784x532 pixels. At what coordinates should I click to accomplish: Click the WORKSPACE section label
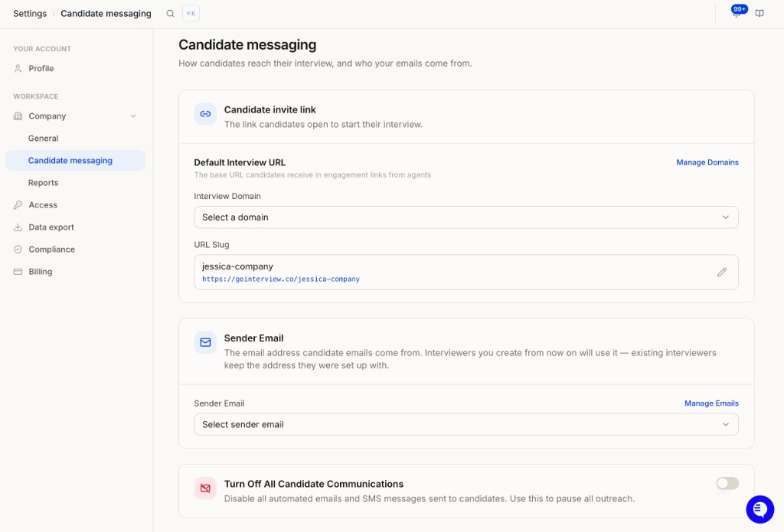(35, 96)
